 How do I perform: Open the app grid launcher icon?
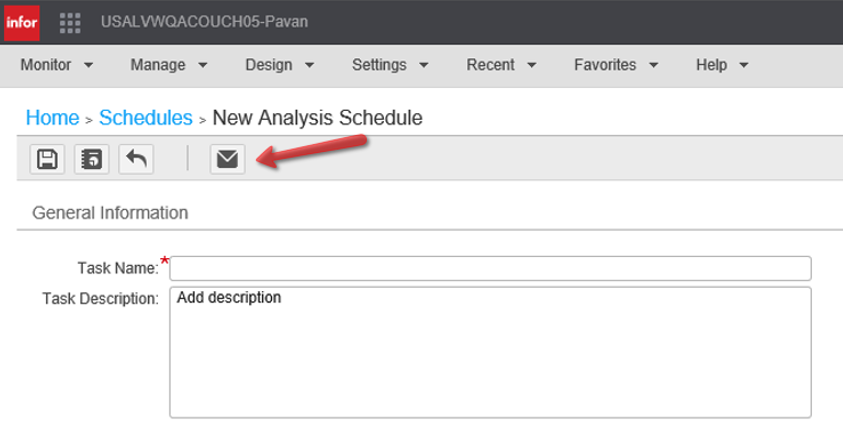[x=70, y=23]
